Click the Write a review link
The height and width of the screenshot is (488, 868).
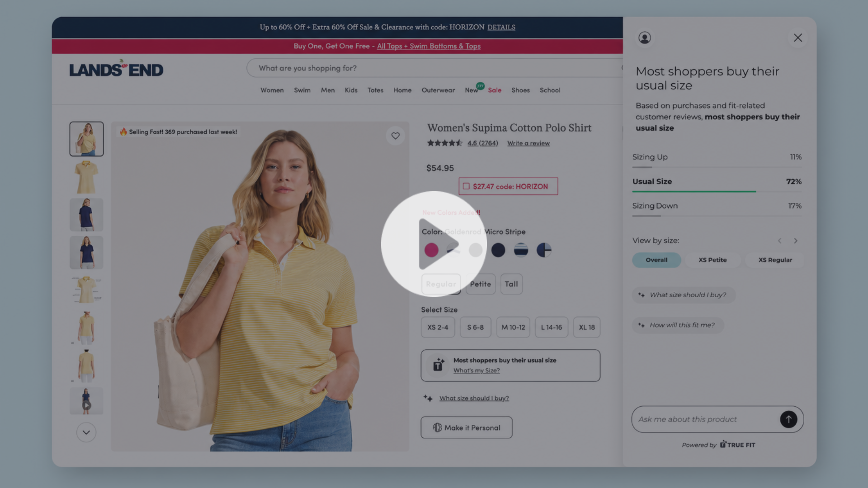(528, 143)
